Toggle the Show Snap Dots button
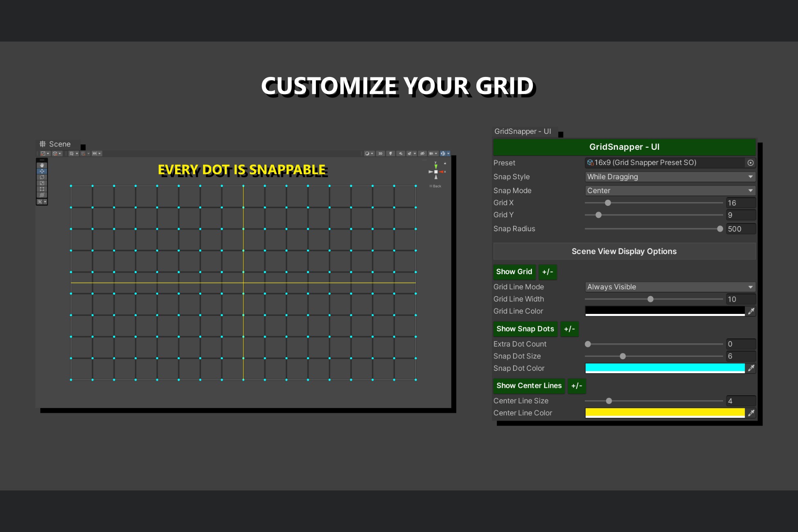The width and height of the screenshot is (798, 532). (525, 329)
